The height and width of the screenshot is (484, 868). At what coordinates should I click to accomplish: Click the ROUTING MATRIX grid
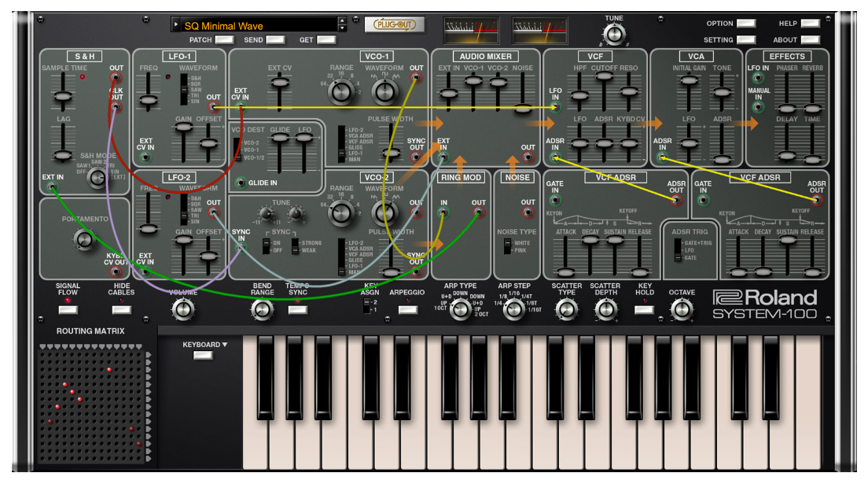coord(93,405)
